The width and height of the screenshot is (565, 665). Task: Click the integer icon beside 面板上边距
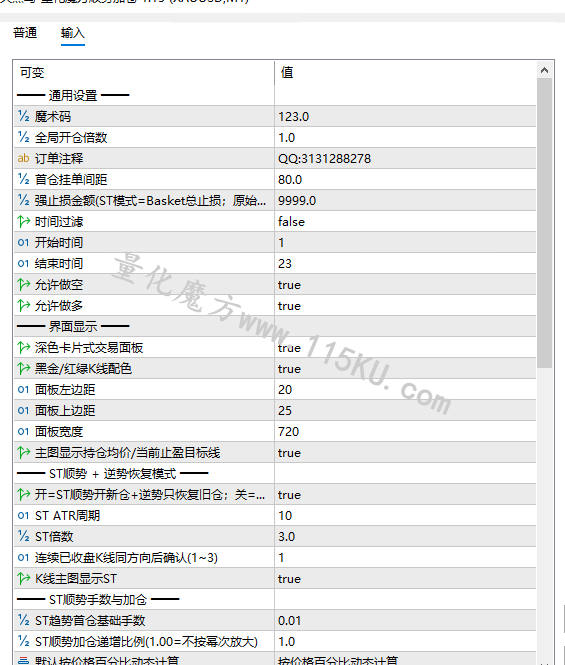[23, 411]
